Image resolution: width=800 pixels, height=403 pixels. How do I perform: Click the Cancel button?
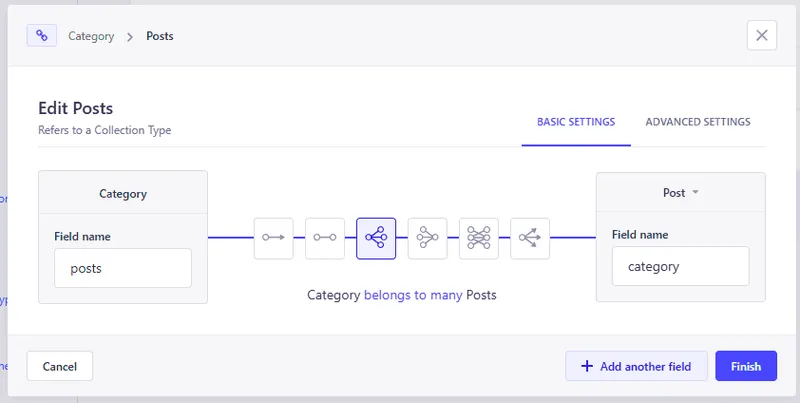click(x=60, y=366)
